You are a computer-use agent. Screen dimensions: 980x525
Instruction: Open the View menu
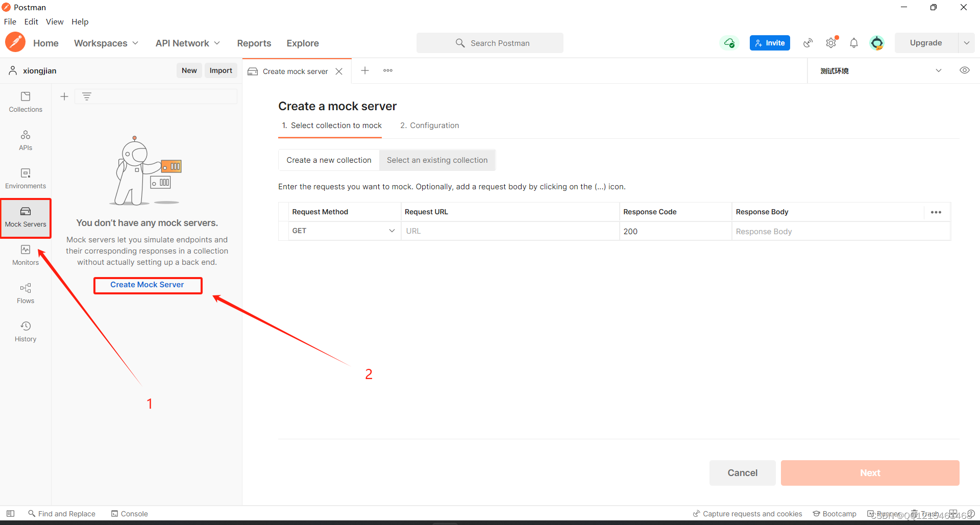point(55,21)
